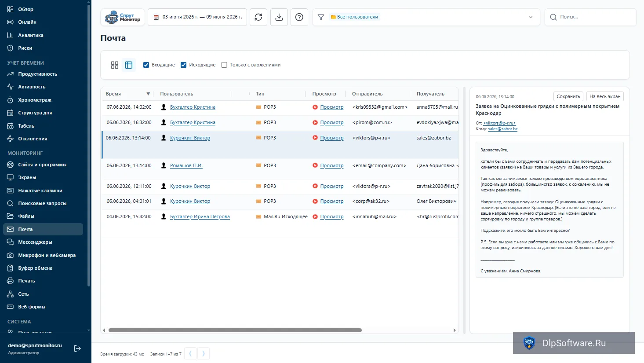Open the help question mark icon
Screen dimensions: 644x363
point(299,17)
